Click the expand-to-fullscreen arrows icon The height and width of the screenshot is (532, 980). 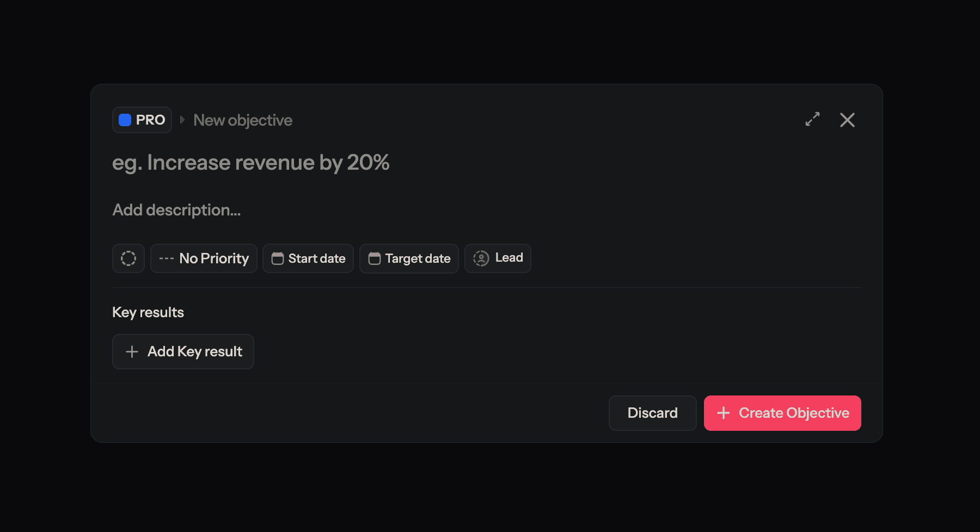(812, 119)
